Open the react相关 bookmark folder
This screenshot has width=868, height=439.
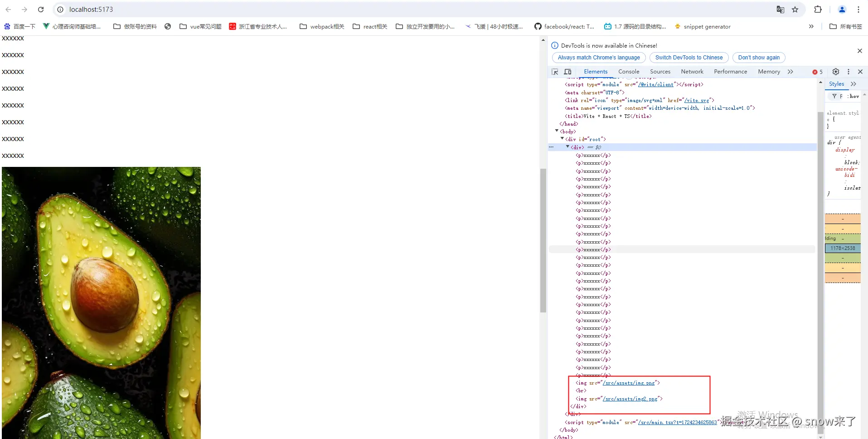point(370,27)
